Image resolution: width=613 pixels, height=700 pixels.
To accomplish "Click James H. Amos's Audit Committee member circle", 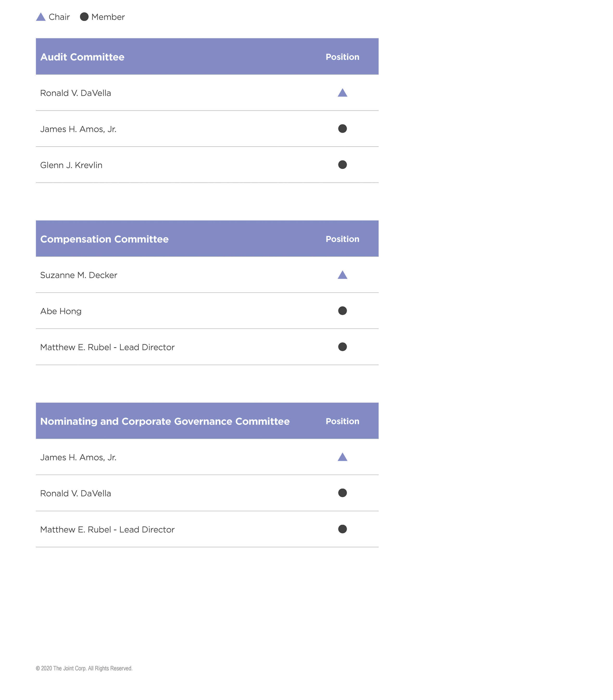I will (x=342, y=129).
